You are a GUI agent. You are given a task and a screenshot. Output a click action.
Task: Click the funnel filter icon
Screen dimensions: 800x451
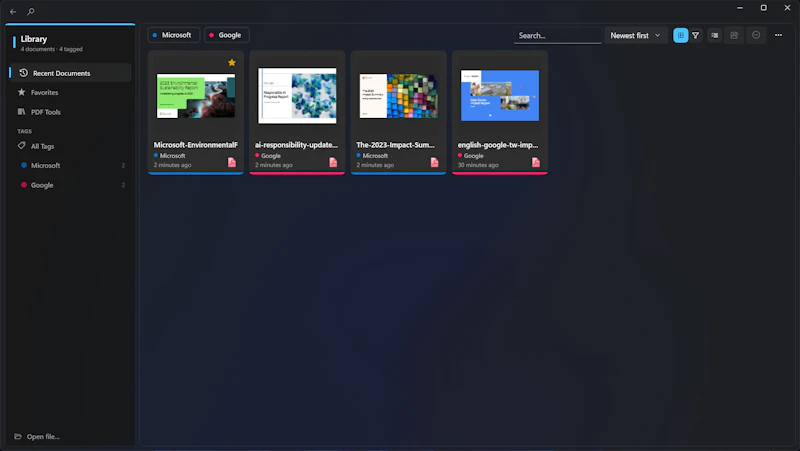click(x=695, y=35)
